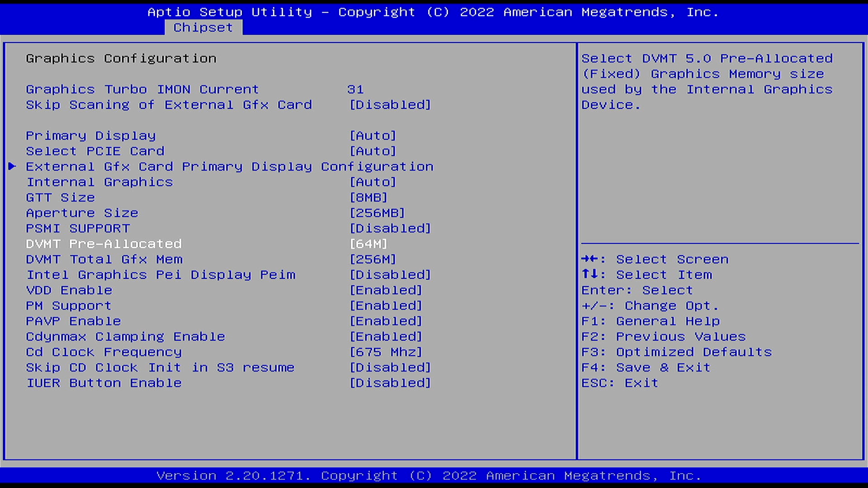Press F3 to load Optimized Defaults
868x488 pixels.
tap(677, 352)
